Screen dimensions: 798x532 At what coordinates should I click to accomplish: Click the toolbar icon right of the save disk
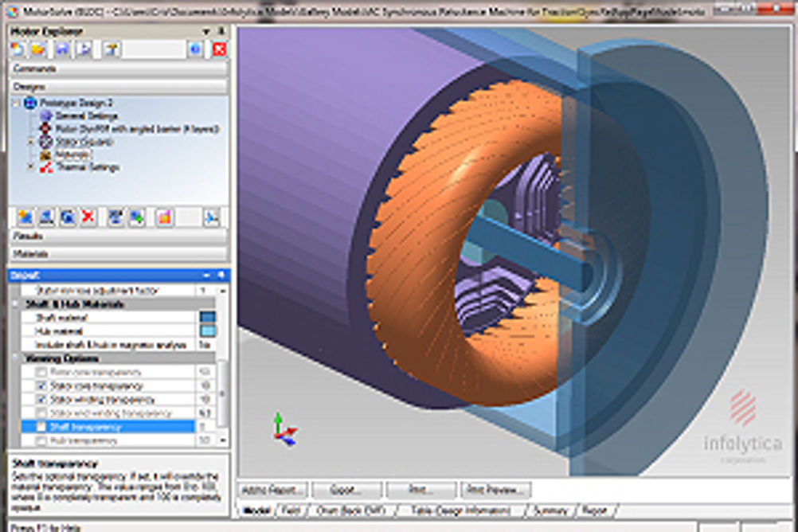(83, 49)
